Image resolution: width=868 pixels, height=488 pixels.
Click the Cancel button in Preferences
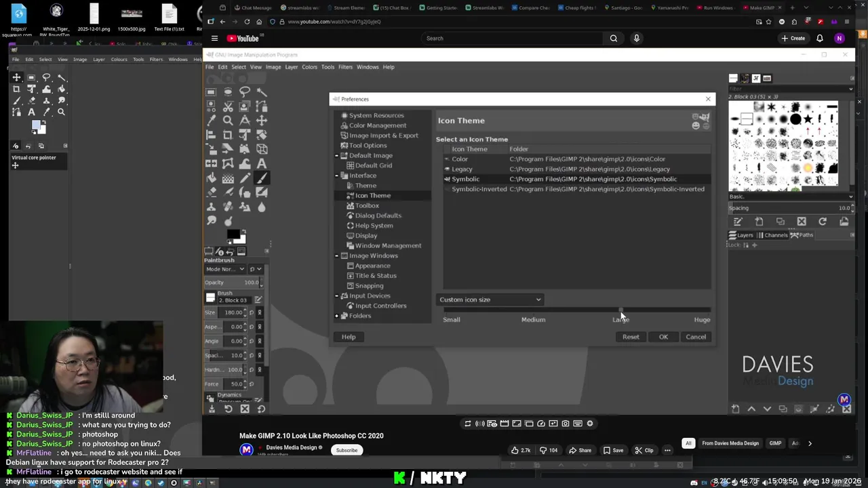[696, 337]
